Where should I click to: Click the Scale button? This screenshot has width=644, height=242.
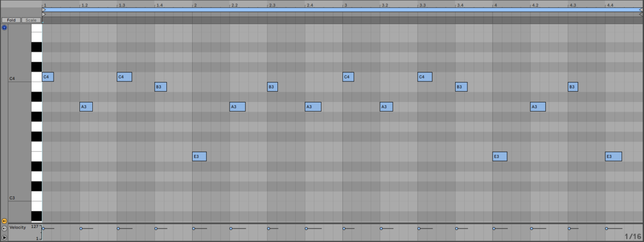pyautogui.click(x=32, y=20)
